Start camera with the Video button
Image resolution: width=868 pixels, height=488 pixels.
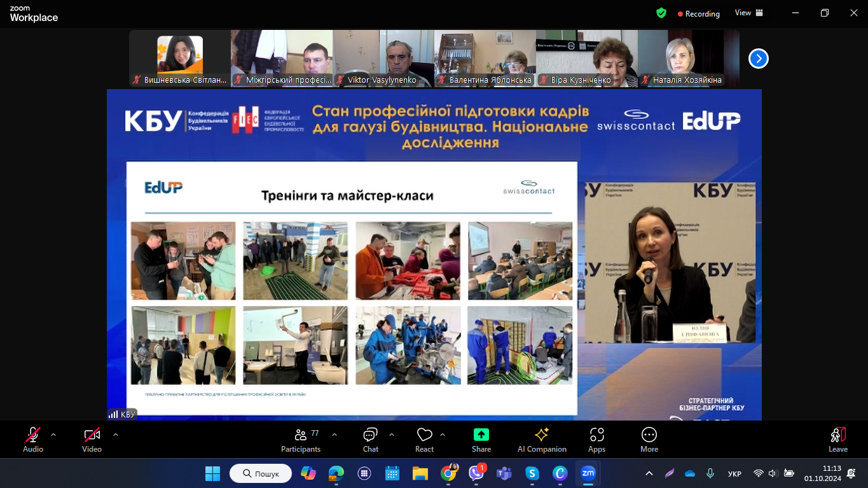point(92,439)
